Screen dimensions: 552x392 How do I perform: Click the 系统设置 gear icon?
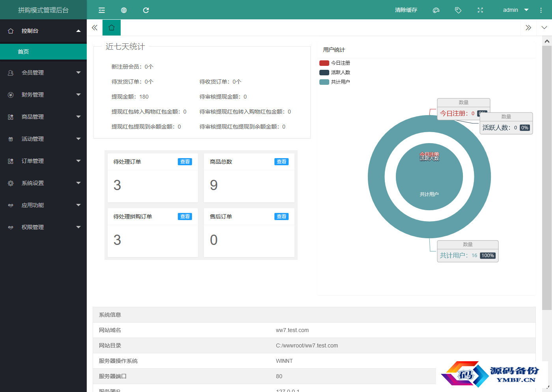point(11,183)
